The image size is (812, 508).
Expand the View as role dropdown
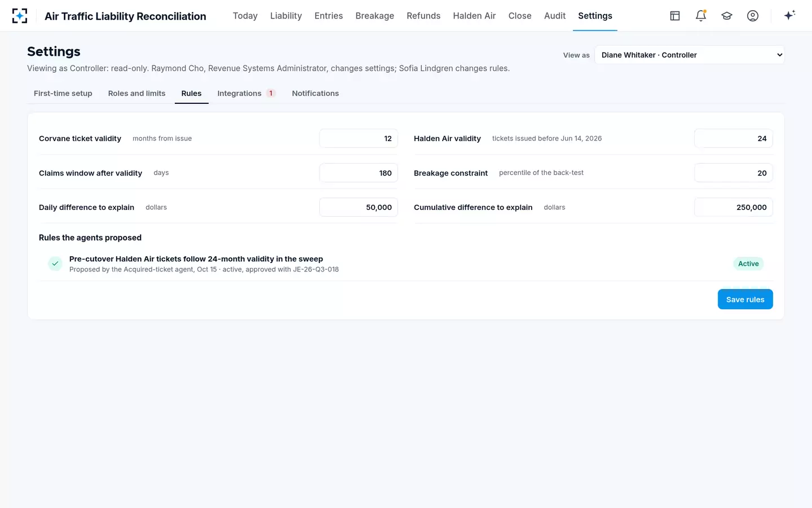click(689, 55)
